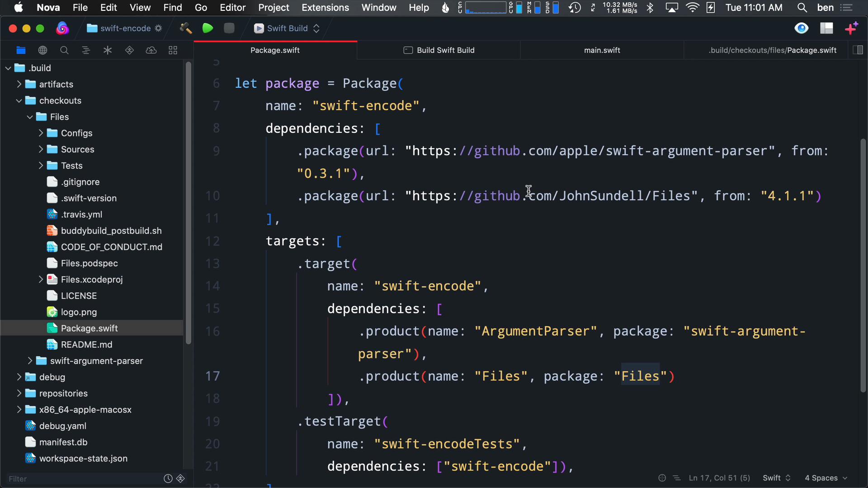The image size is (868, 488).
Task: Select the logo.png file
Action: (91, 312)
